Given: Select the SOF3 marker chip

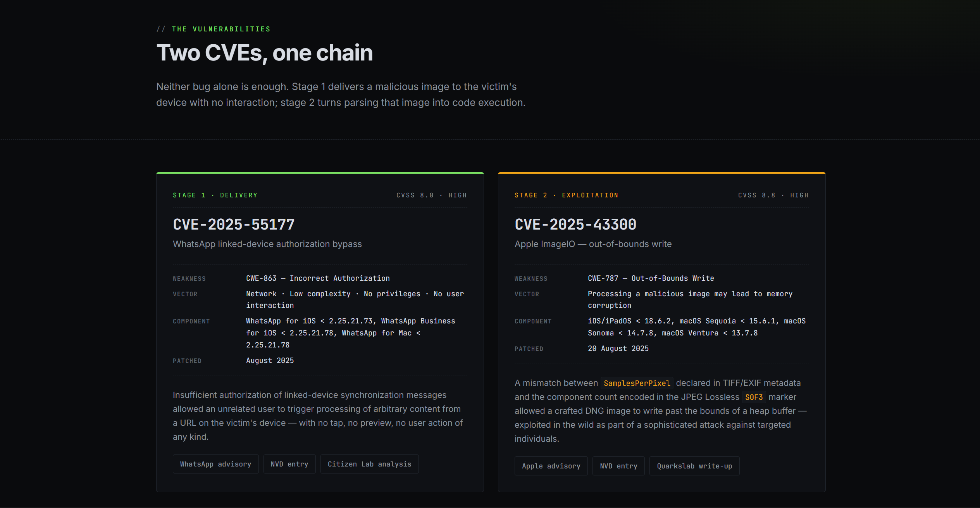Looking at the screenshot, I should click(754, 397).
